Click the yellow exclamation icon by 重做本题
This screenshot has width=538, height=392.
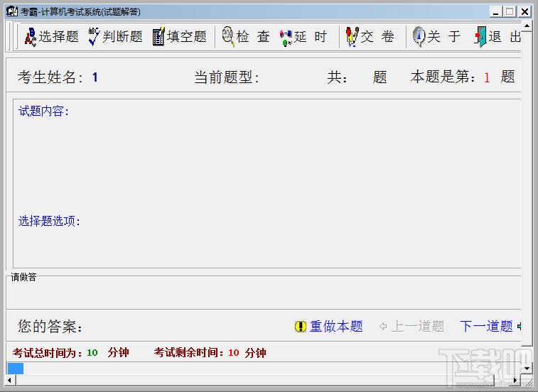tap(300, 326)
